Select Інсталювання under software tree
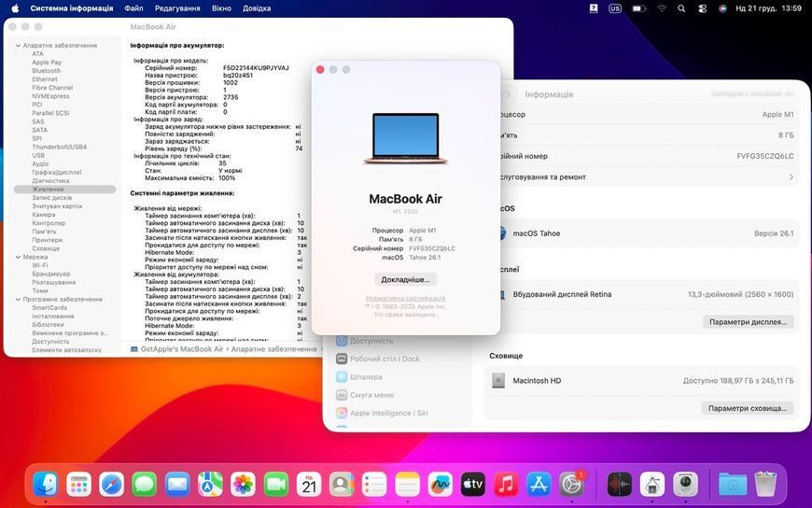812x508 pixels. click(53, 317)
